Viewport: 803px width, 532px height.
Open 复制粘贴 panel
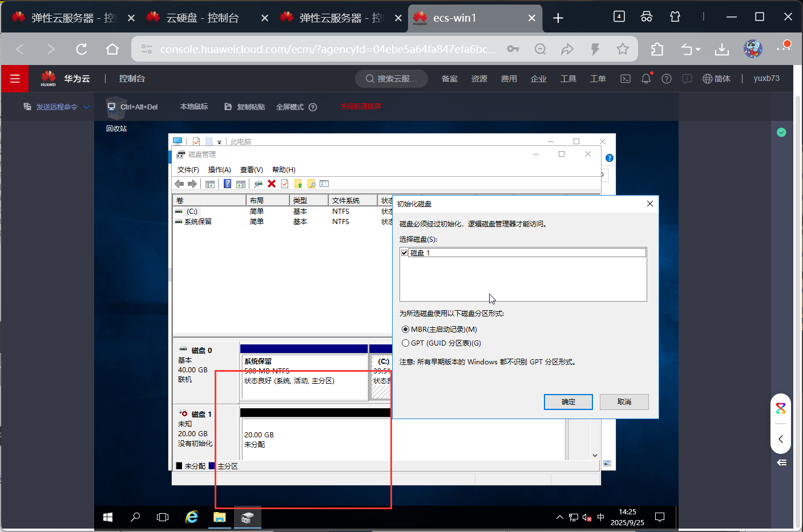pos(244,107)
